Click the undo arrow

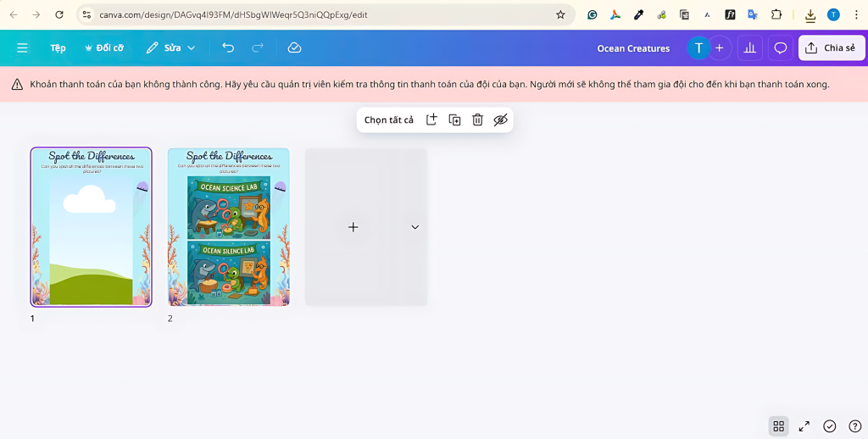pyautogui.click(x=228, y=48)
